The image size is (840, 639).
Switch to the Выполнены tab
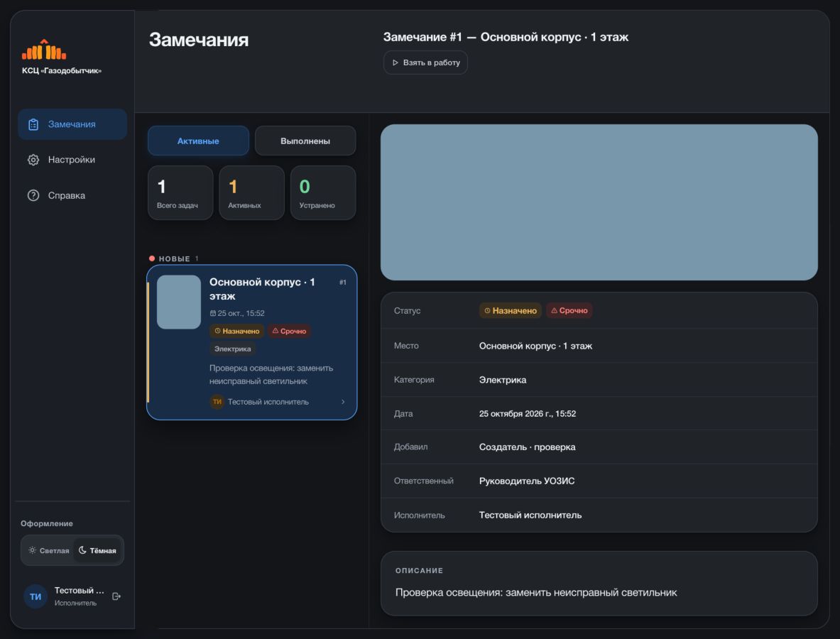305,141
